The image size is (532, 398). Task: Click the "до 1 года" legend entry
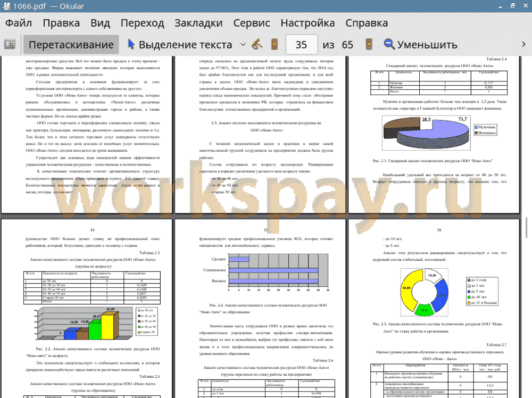(477, 280)
